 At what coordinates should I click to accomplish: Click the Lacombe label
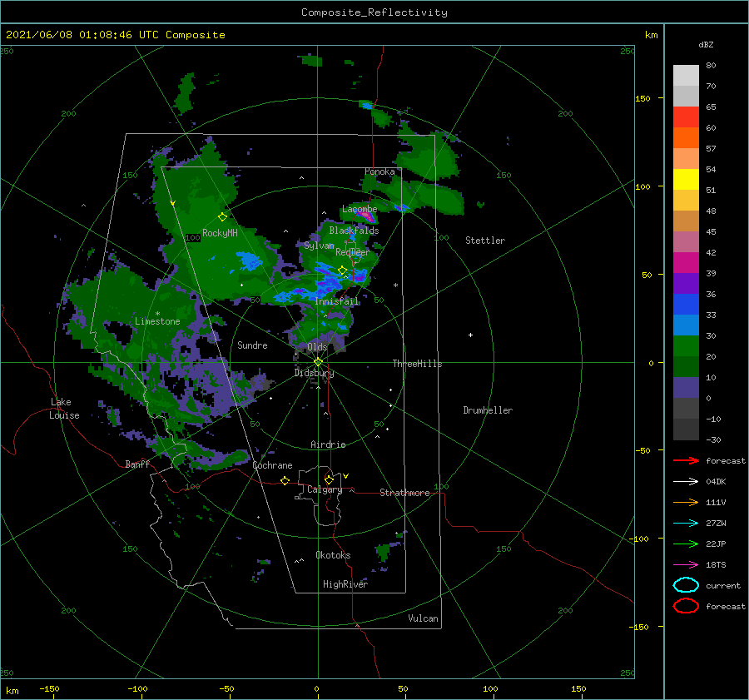[360, 209]
